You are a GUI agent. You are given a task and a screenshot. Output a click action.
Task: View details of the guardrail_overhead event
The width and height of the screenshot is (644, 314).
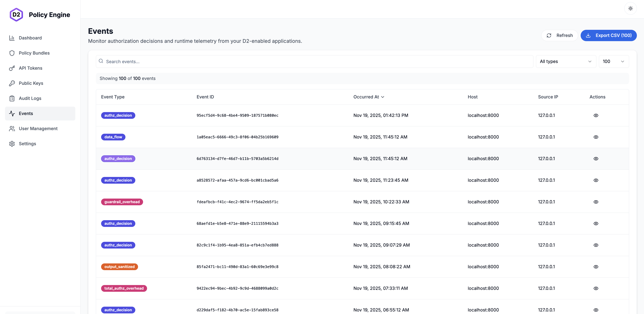click(x=596, y=202)
